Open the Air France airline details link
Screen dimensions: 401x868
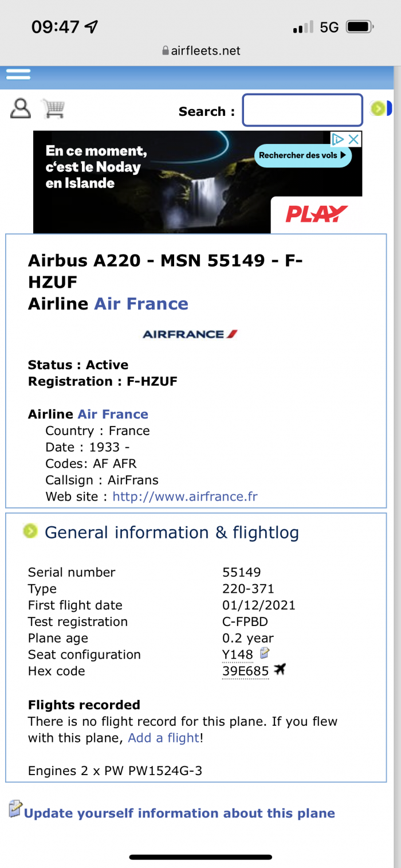point(113,415)
